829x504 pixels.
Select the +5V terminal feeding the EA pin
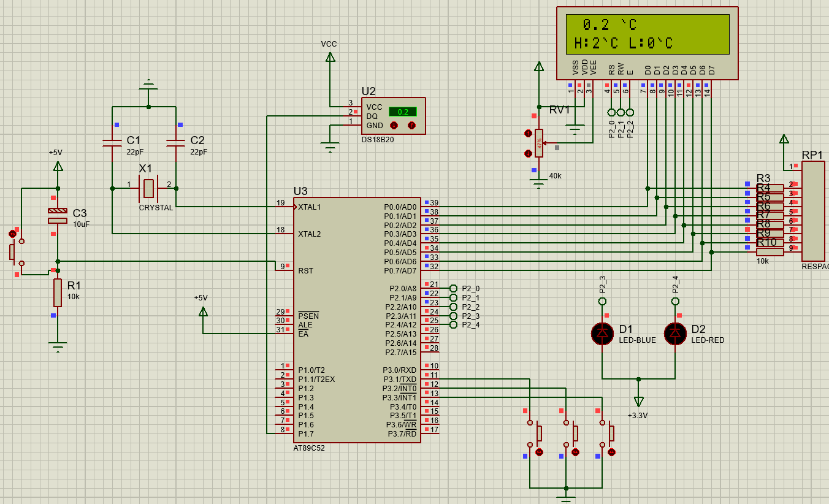[x=203, y=311]
